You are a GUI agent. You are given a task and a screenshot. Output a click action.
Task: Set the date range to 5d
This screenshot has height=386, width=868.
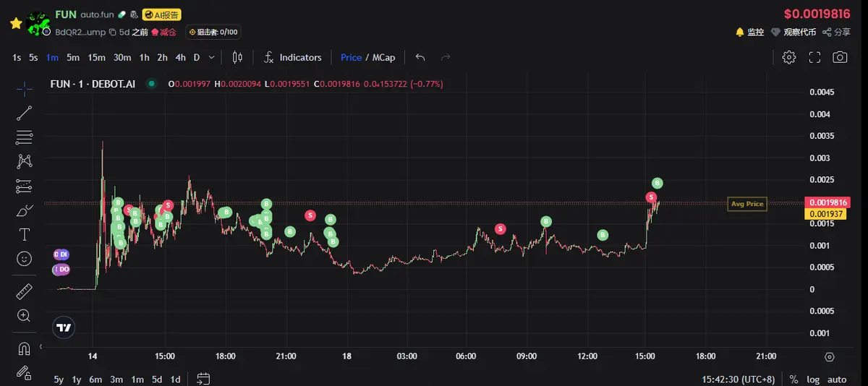pos(157,379)
